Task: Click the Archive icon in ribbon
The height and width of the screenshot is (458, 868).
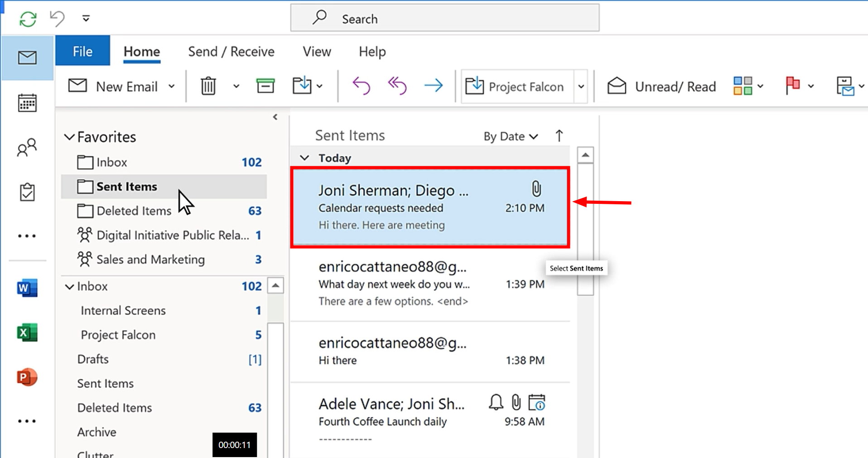Action: tap(265, 86)
